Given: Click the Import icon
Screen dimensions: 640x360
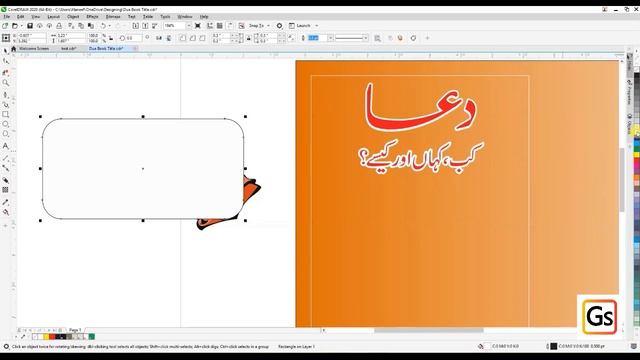Looking at the screenshot, I should pyautogui.click(x=136, y=26).
